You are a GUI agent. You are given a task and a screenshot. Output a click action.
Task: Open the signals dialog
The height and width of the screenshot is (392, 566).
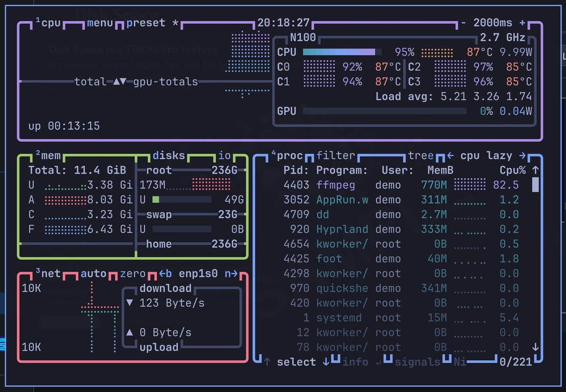pos(417,362)
